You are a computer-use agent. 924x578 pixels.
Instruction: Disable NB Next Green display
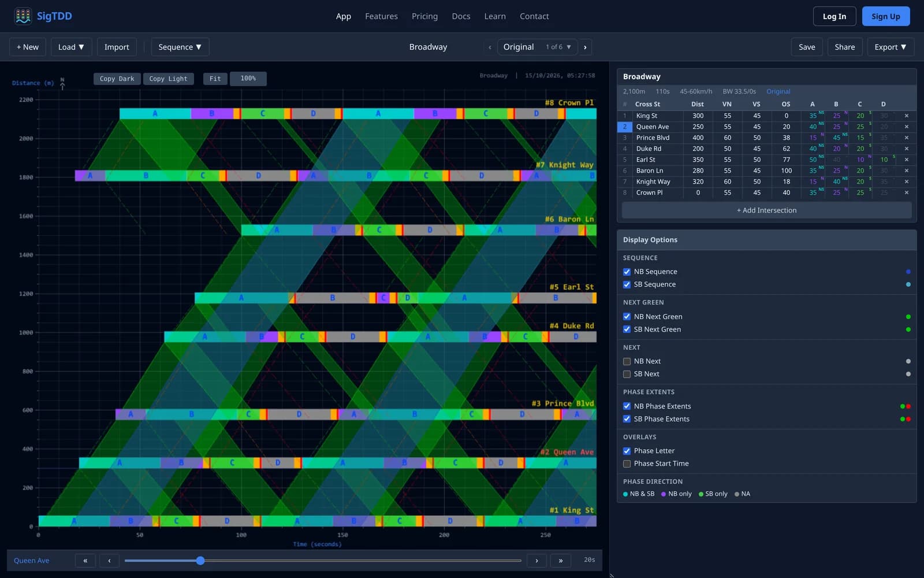click(x=627, y=317)
